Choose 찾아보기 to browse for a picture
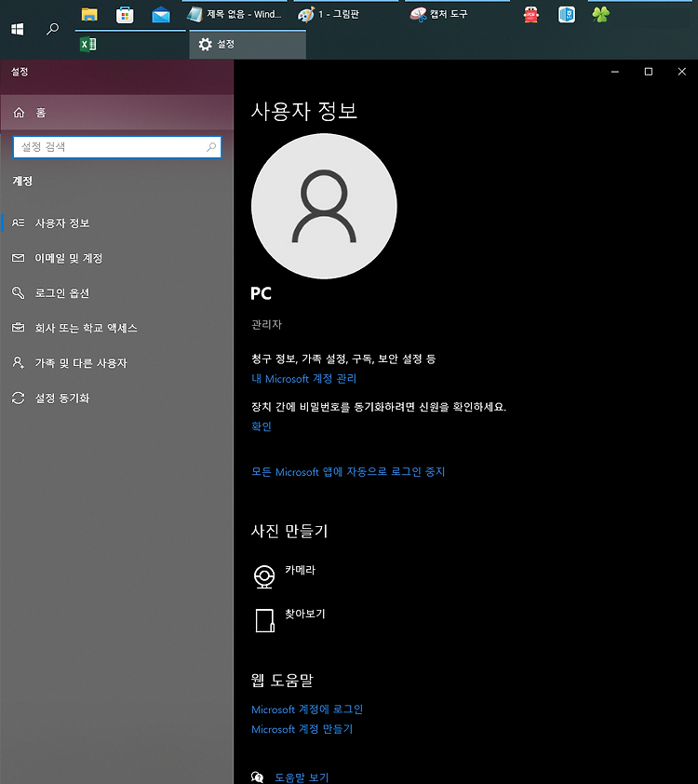This screenshot has height=784, width=698. 304,614
